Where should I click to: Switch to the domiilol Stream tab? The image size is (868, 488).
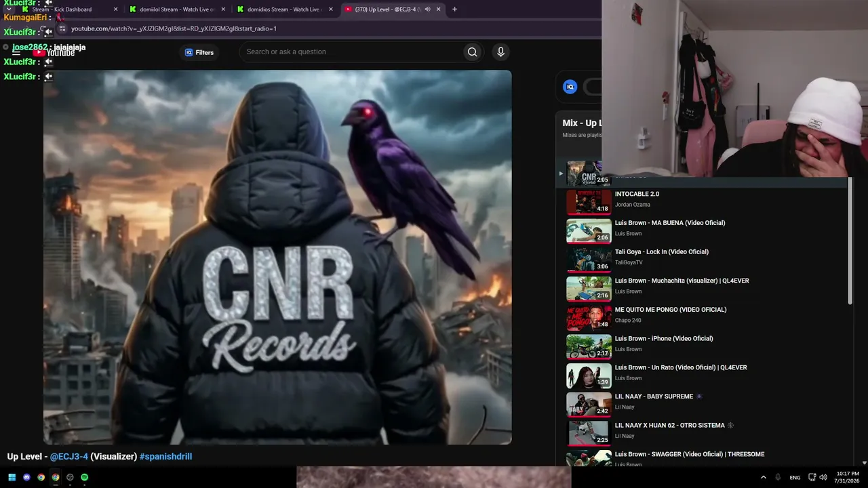[x=176, y=9]
